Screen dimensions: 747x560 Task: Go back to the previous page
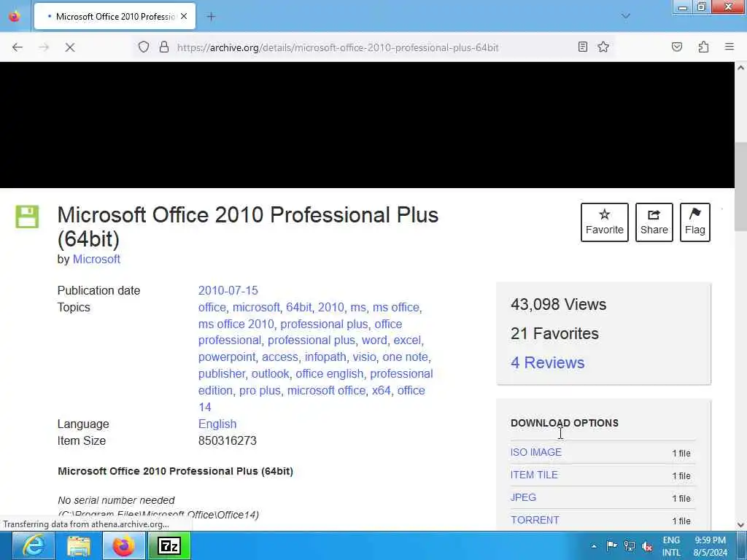(18, 47)
